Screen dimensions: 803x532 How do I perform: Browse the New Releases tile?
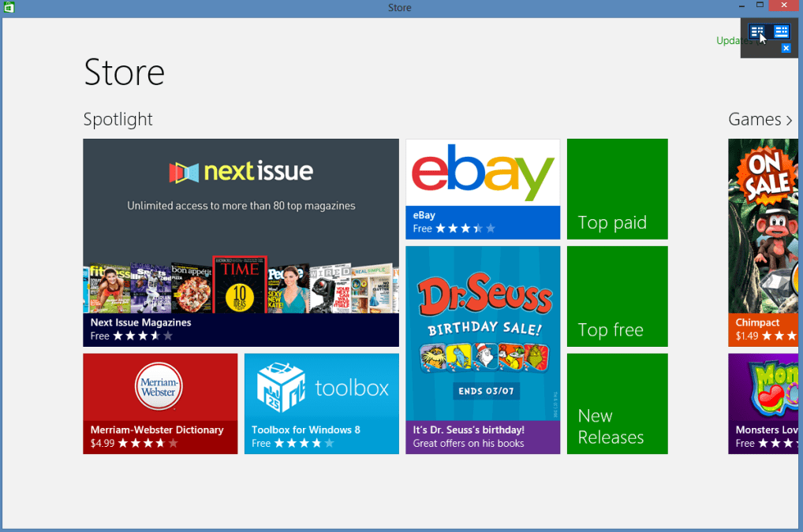coord(617,404)
